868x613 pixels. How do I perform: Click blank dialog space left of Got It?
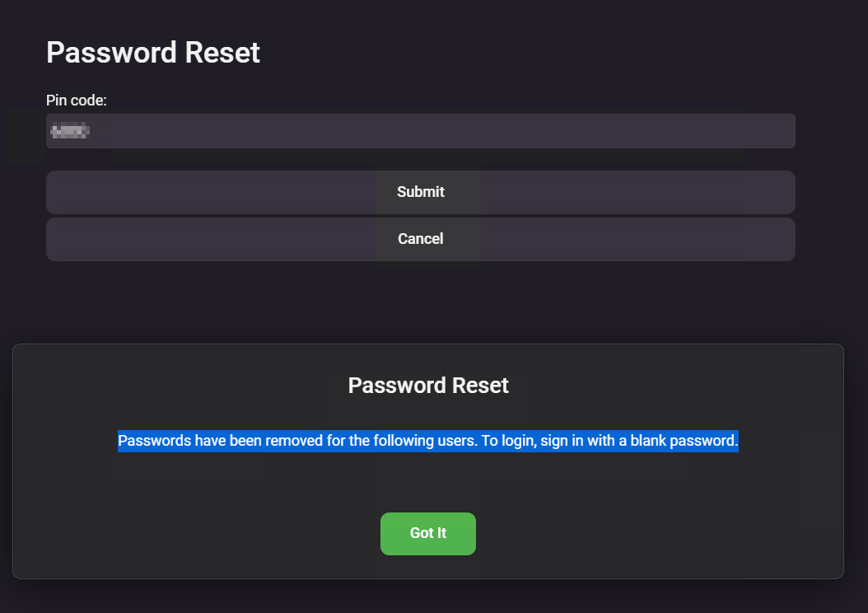pyautogui.click(x=206, y=533)
